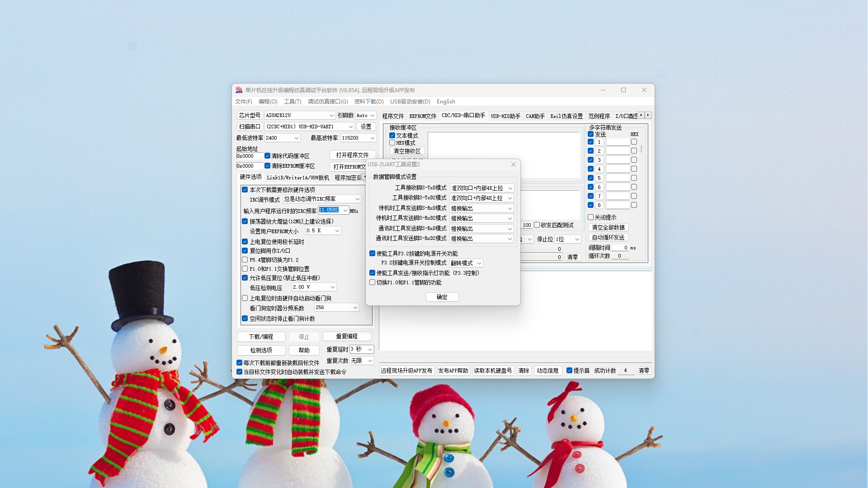This screenshot has height=488, width=868.
Task: Open the English menu
Action: (446, 102)
